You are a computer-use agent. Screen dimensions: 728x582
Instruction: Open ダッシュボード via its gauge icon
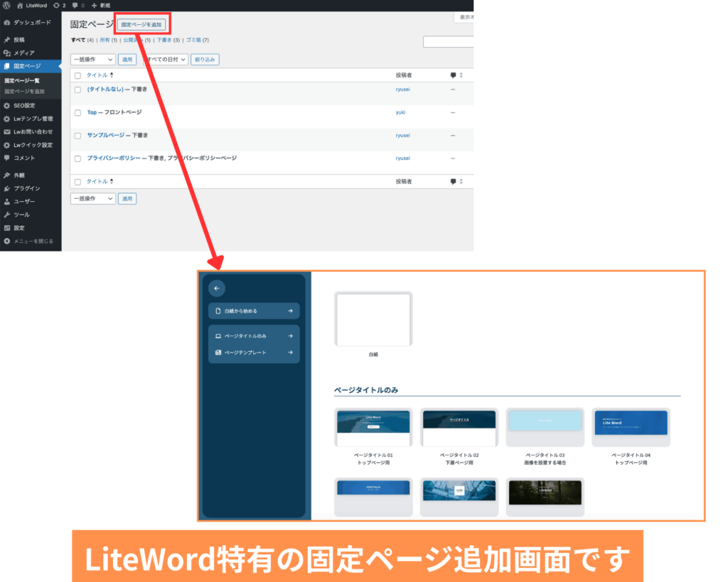[7, 22]
